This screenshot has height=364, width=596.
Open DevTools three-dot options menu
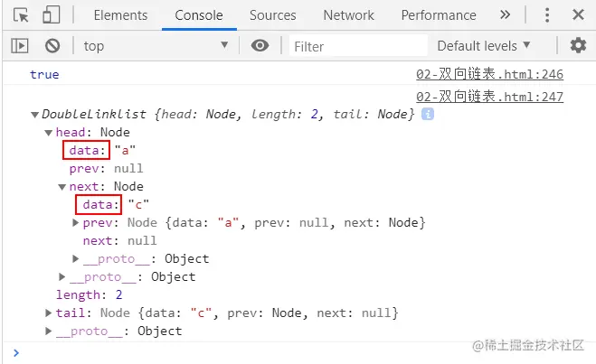tap(546, 15)
